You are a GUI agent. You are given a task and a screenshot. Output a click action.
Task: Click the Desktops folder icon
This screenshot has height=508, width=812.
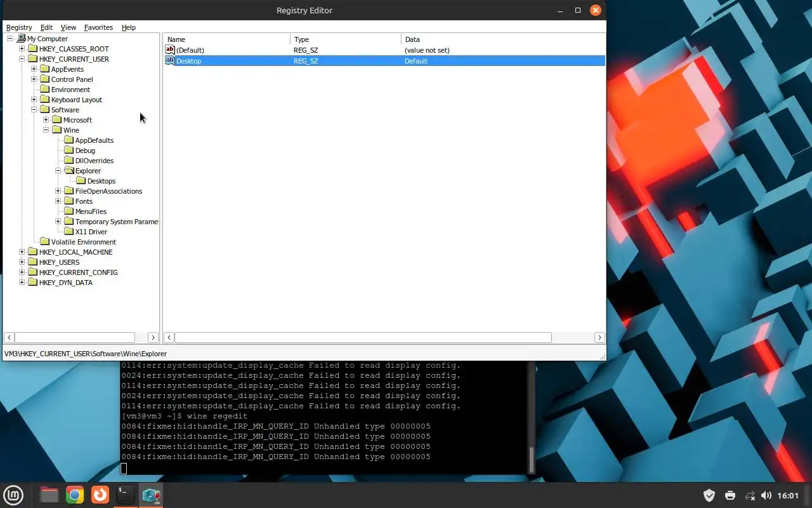coord(81,181)
